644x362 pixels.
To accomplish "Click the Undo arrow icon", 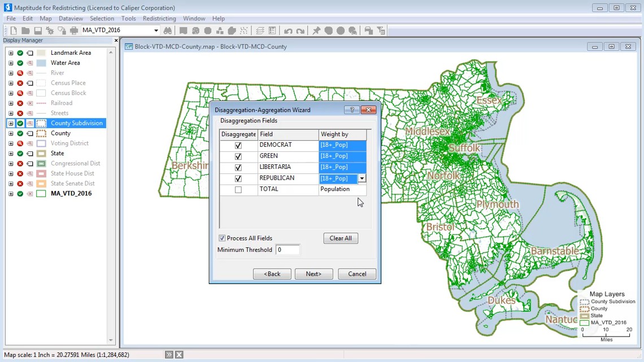I will (x=289, y=30).
